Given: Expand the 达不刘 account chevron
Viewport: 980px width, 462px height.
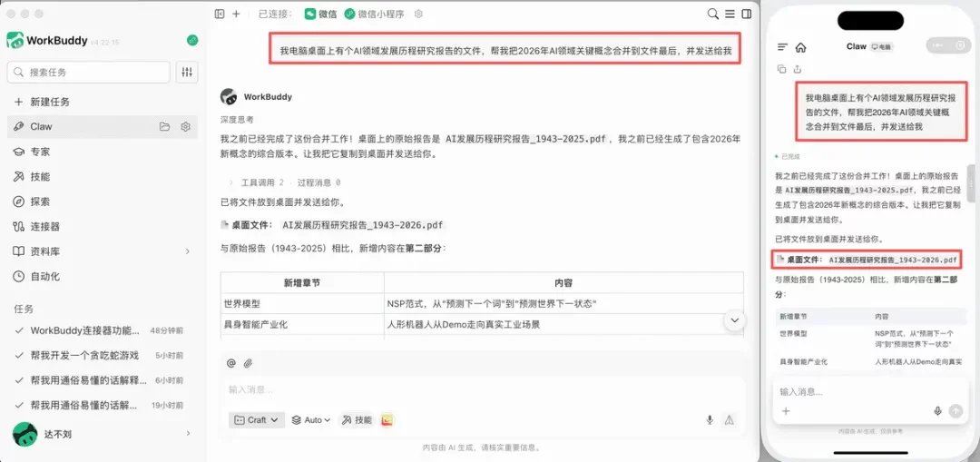Looking at the screenshot, I should coord(188,433).
